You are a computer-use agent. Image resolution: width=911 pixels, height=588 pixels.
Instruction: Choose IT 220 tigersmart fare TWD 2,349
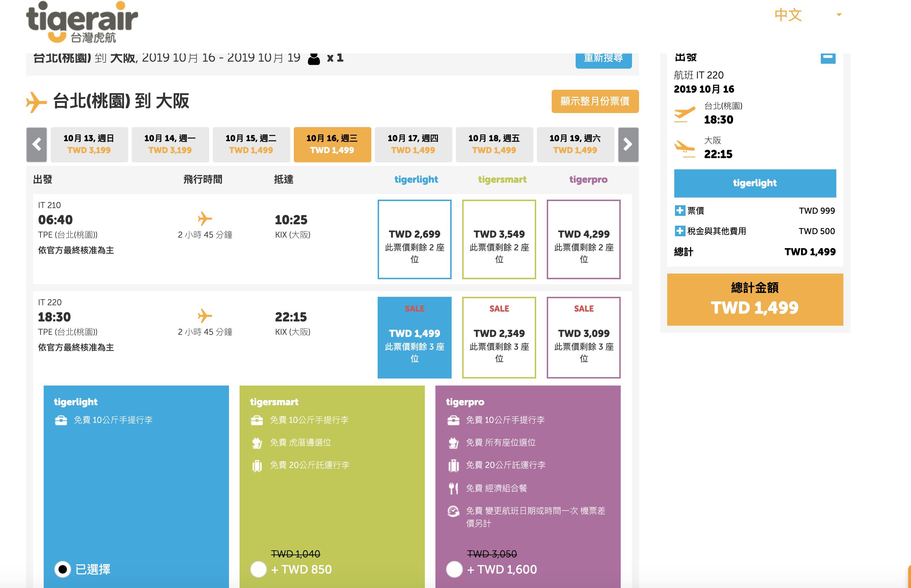(499, 338)
